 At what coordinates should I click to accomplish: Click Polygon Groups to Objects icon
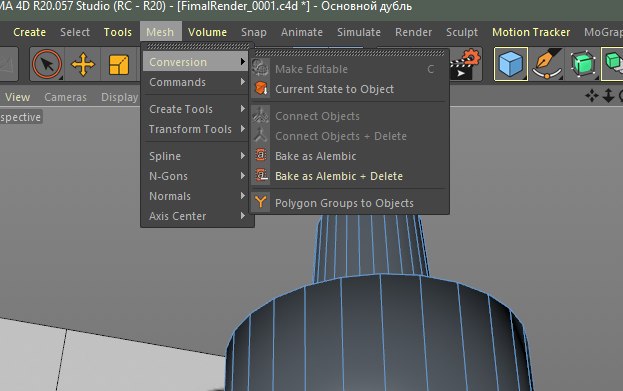pos(261,202)
